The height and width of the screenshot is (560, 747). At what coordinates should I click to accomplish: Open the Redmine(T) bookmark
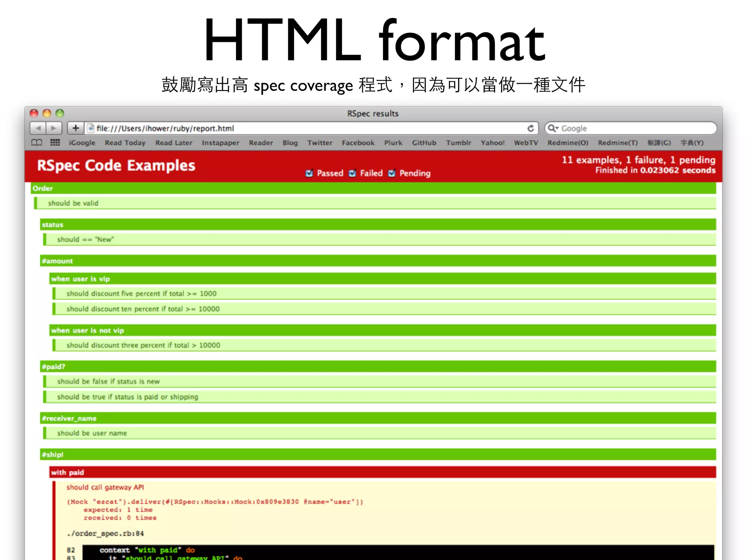pos(618,143)
